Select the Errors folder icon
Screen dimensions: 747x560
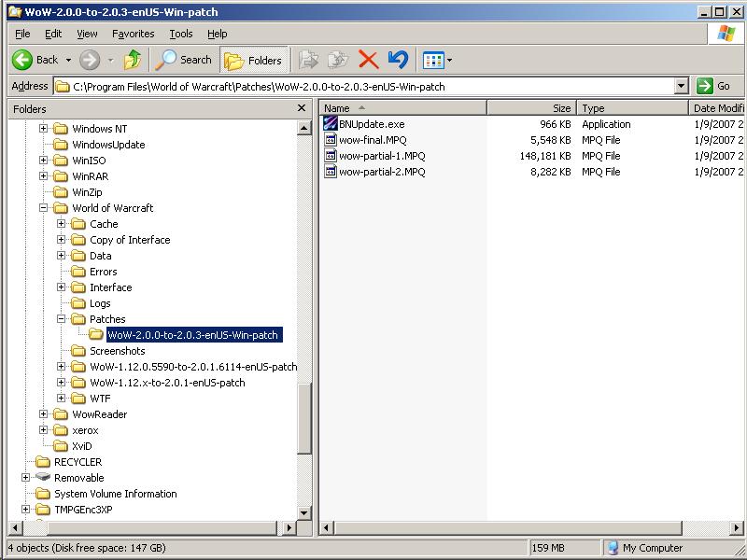coord(78,272)
